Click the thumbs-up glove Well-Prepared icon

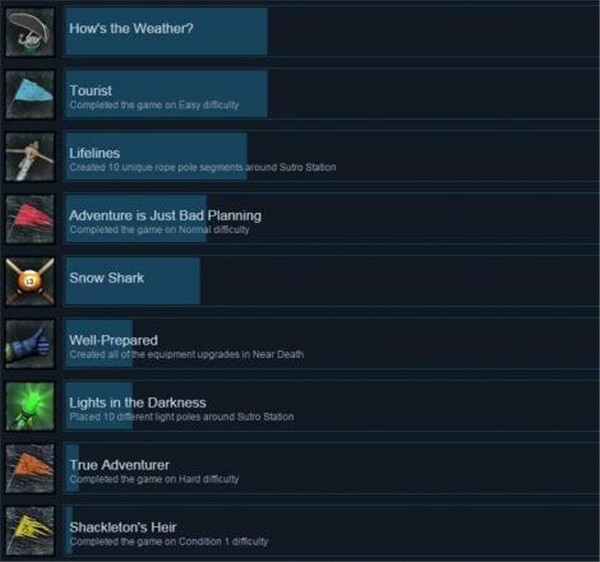30,344
